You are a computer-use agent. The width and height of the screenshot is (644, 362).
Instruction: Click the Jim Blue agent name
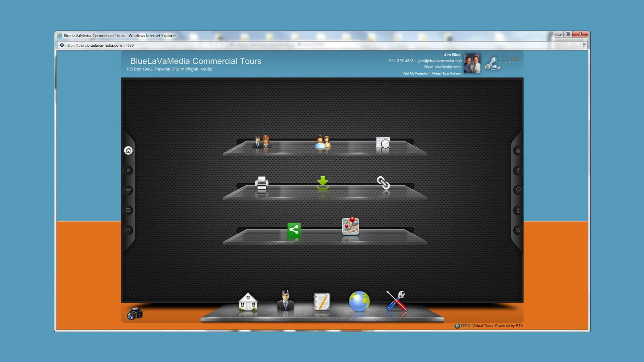point(452,55)
